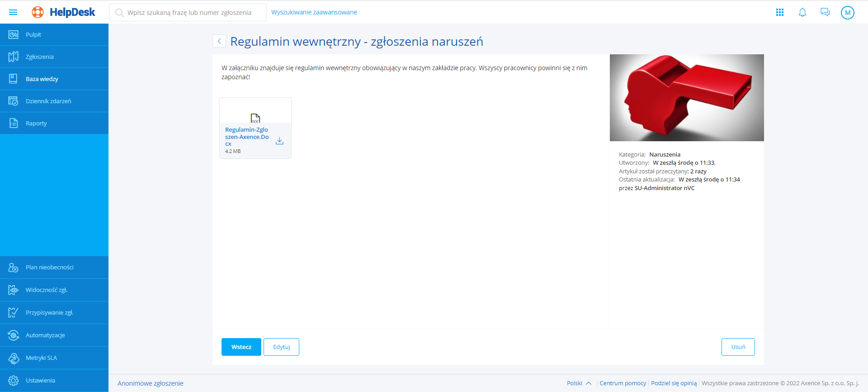This screenshot has width=868, height=392.
Task: Toggle the hamburger sidebar menu
Action: tap(13, 12)
